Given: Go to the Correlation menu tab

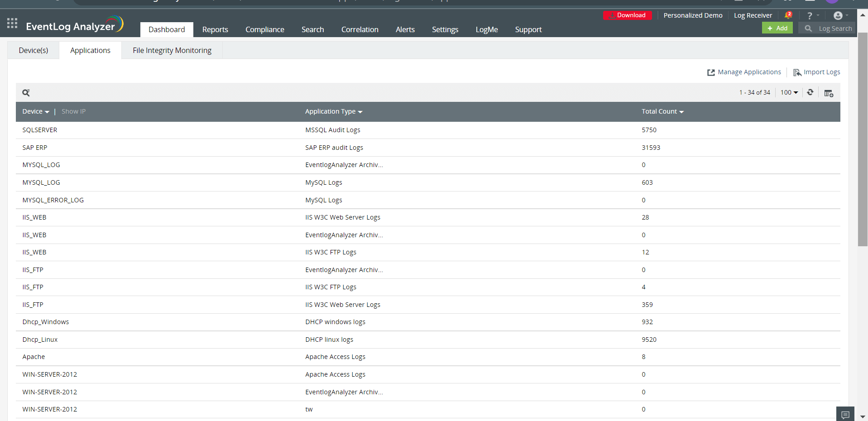Looking at the screenshot, I should (360, 29).
